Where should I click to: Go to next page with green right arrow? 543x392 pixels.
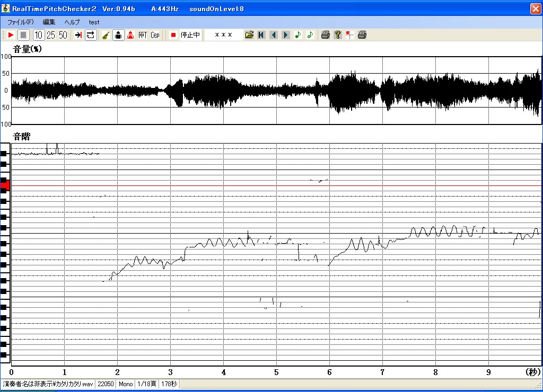(286, 35)
